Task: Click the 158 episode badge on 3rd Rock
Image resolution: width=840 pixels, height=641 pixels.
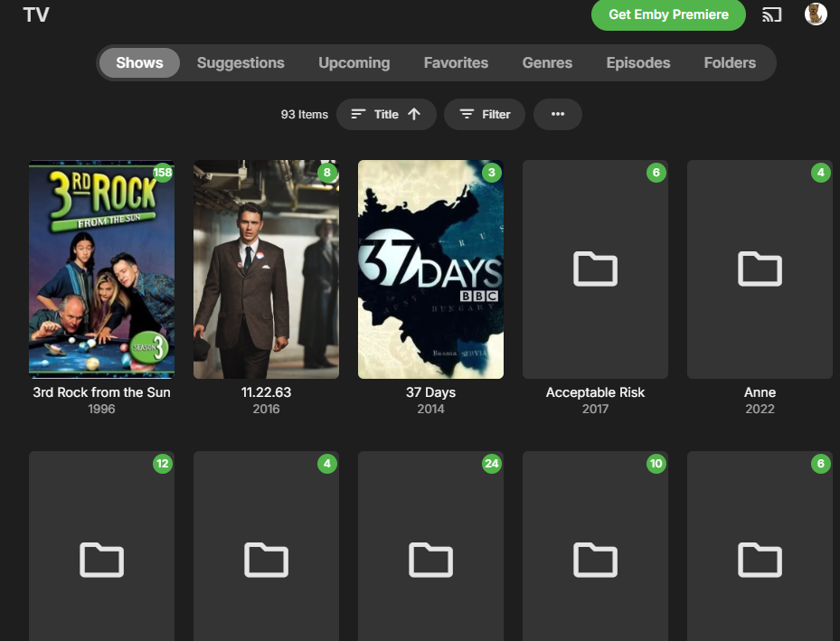Action: (x=163, y=172)
